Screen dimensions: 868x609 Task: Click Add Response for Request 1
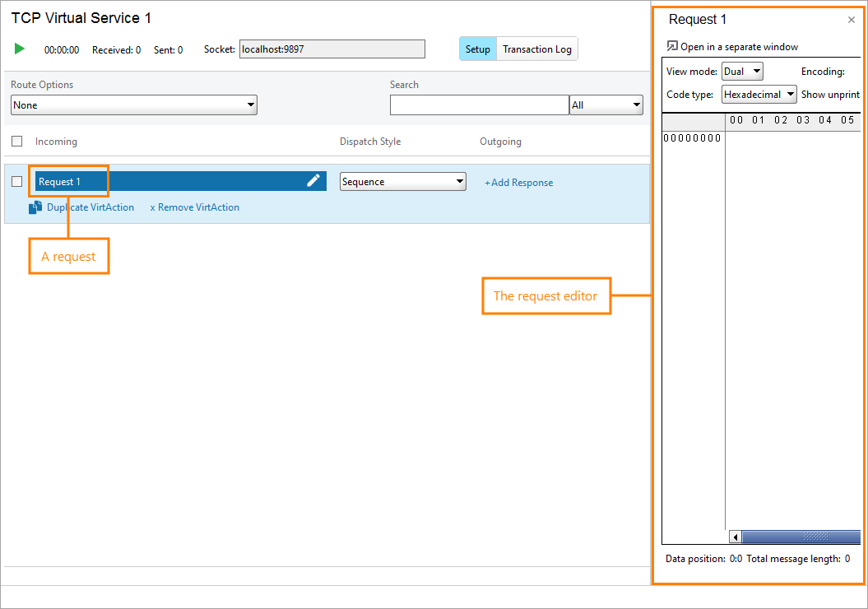tap(518, 182)
